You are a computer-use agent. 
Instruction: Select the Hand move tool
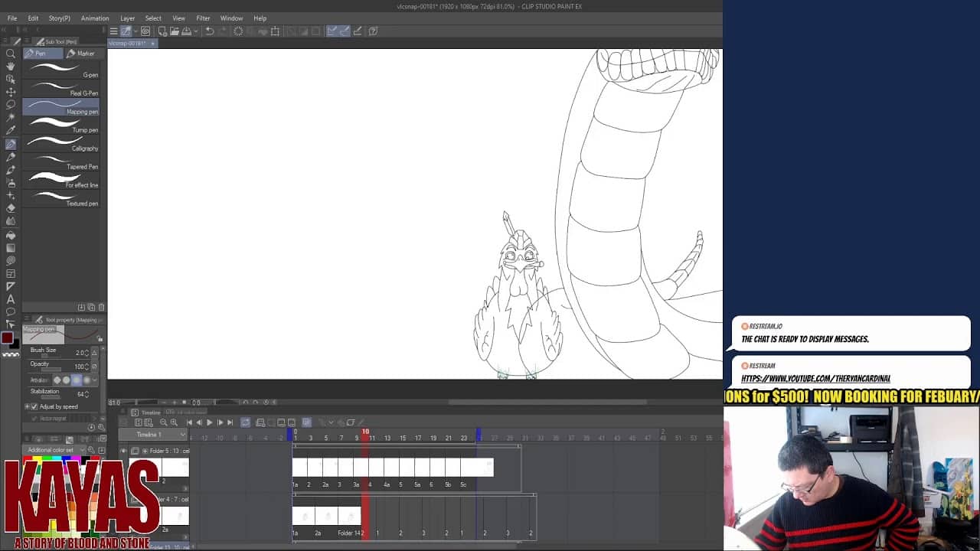tap(11, 67)
